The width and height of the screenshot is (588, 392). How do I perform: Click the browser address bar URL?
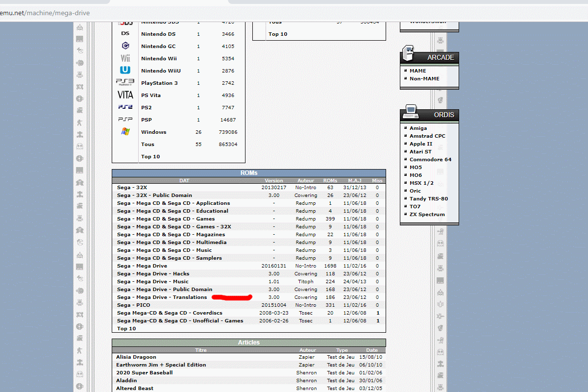pos(45,13)
